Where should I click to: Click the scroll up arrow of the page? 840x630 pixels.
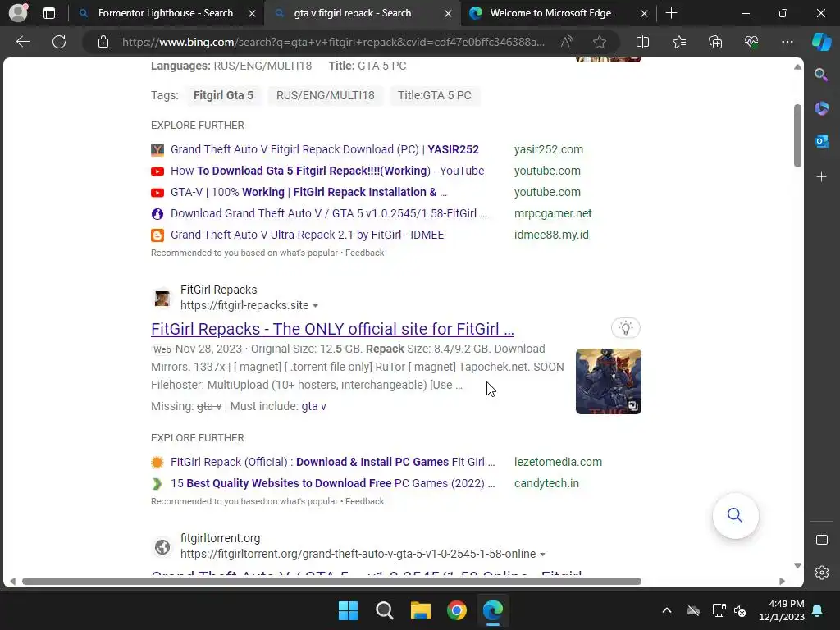(x=797, y=67)
